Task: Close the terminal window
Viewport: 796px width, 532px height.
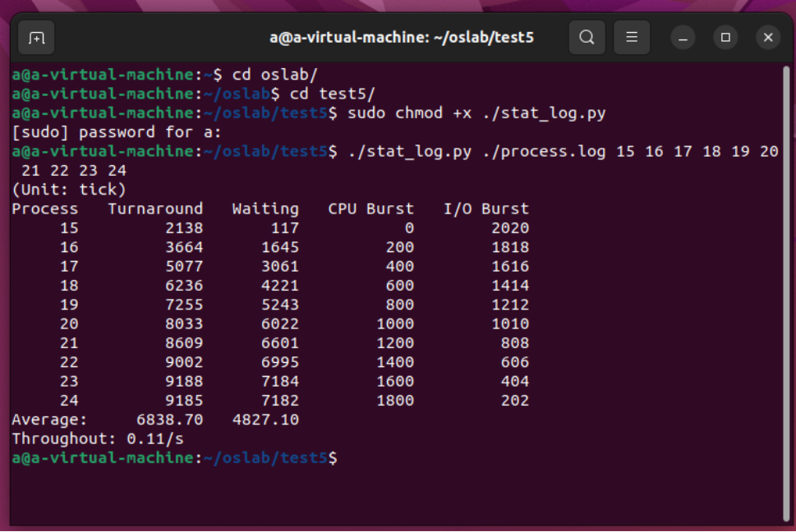Action: click(768, 38)
